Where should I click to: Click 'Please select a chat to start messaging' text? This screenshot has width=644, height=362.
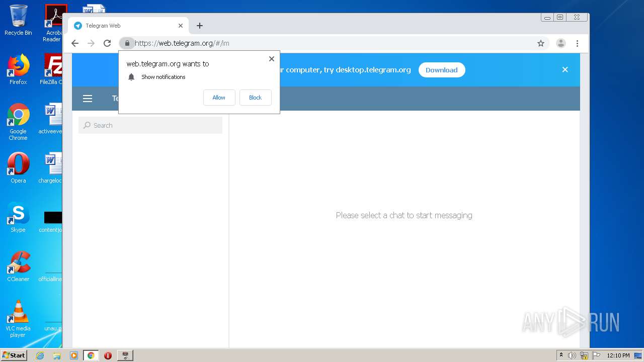(404, 215)
